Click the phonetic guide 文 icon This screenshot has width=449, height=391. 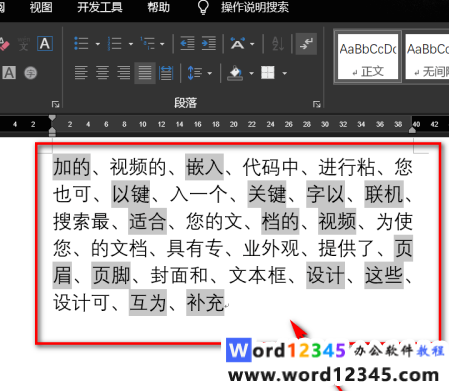24,44
